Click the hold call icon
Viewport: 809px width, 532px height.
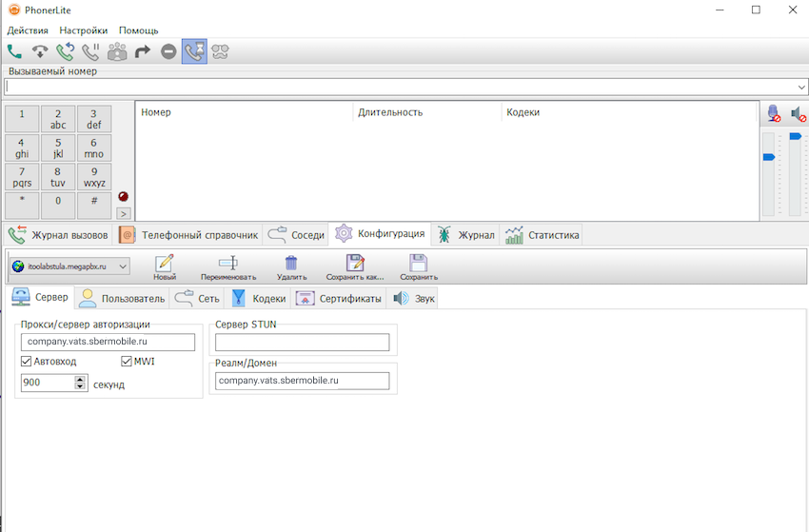click(x=91, y=51)
